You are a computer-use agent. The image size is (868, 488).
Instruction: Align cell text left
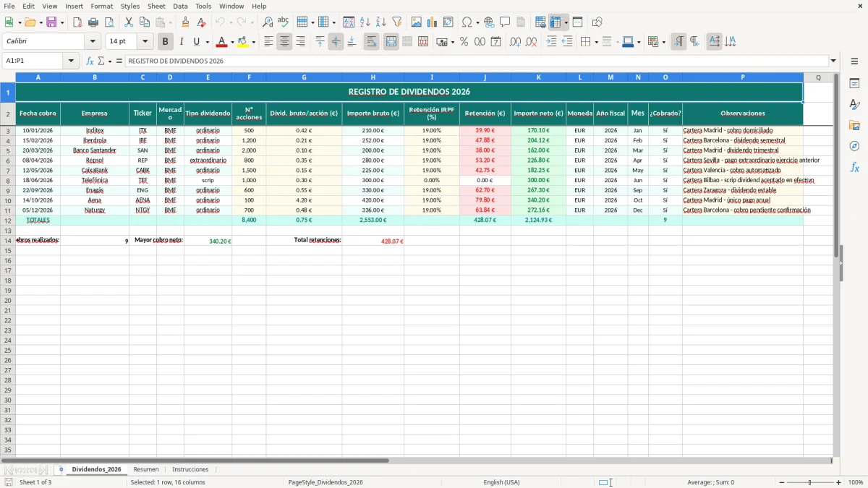pos(268,42)
